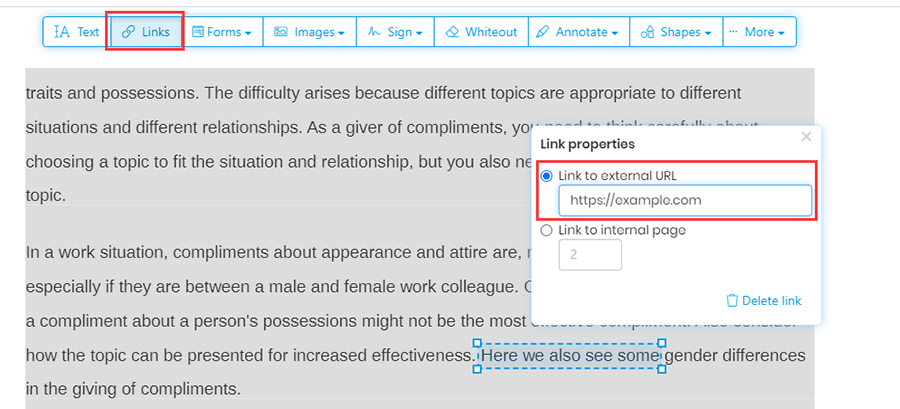Click the Sign signature icon
This screenshot has height=409, width=900.
click(x=374, y=32)
